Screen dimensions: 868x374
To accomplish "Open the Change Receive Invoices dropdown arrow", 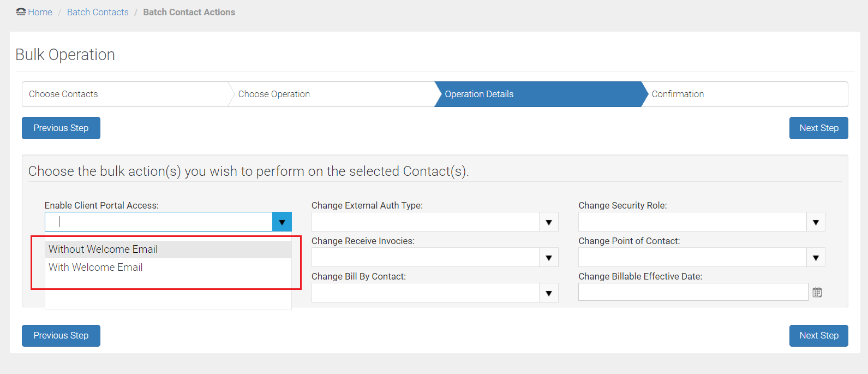I will (x=548, y=258).
